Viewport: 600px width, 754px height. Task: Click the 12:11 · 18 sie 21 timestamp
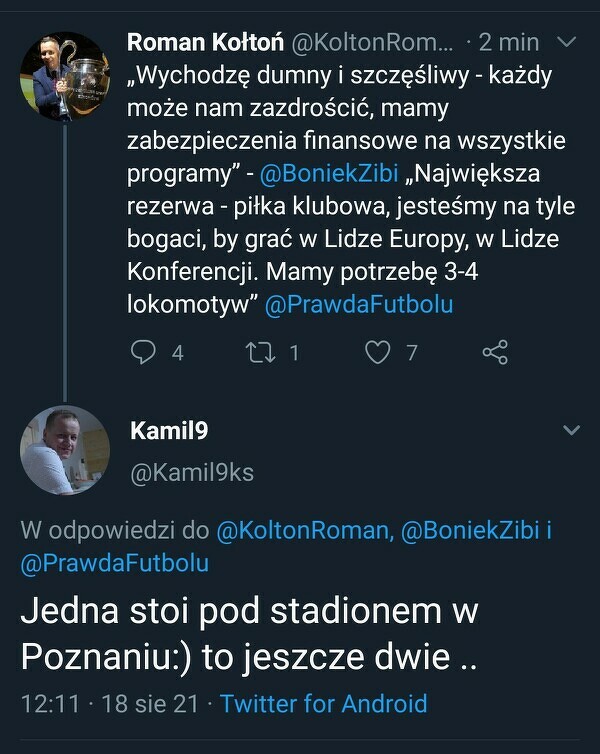pos(110,703)
